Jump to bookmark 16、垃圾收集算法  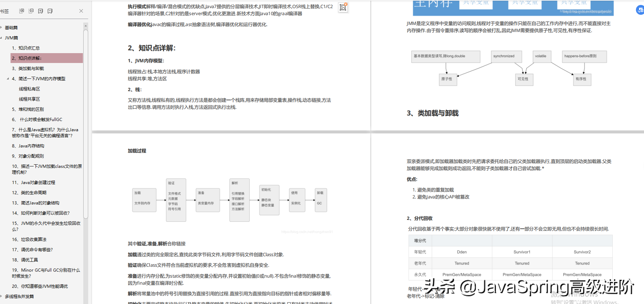pyautogui.click(x=29, y=239)
